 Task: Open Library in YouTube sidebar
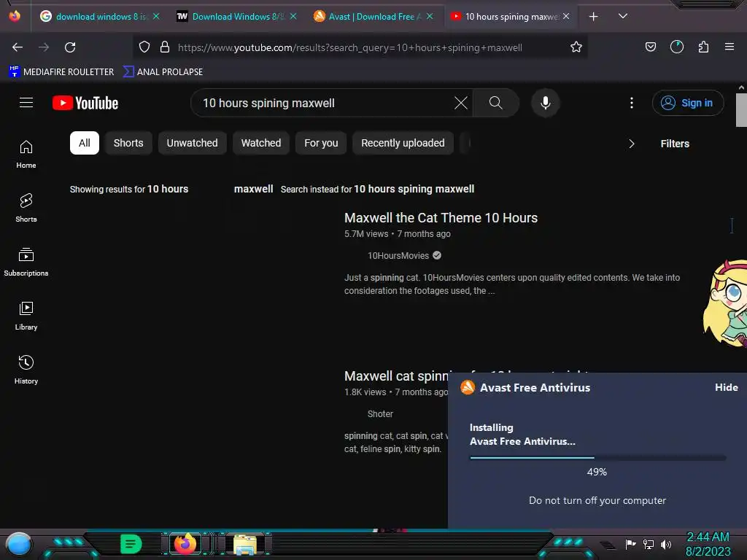click(x=26, y=316)
